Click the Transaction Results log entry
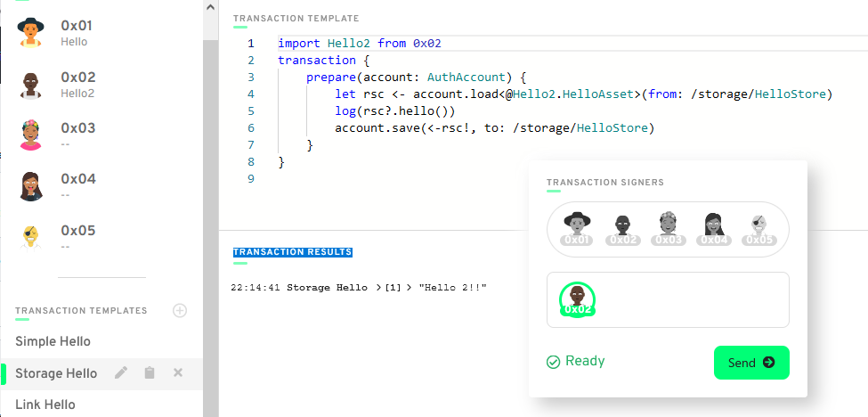This screenshot has height=417, width=868. pyautogui.click(x=359, y=288)
